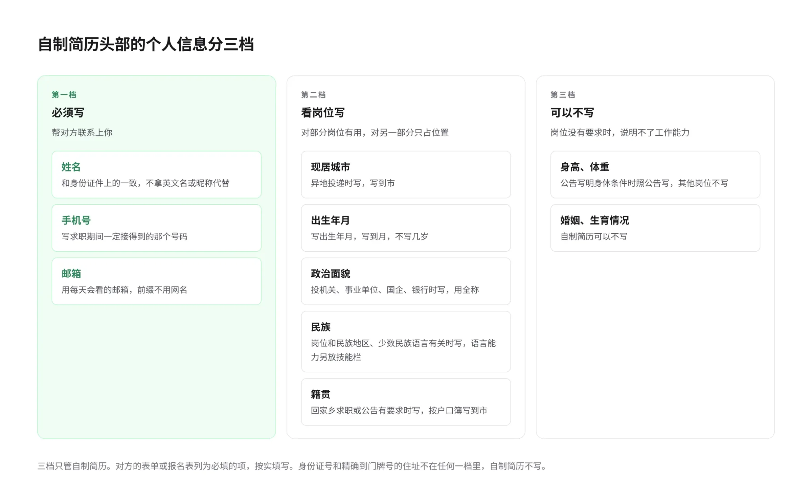812x504 pixels.
Task: Click the 可以不写 heading
Action: [572, 113]
